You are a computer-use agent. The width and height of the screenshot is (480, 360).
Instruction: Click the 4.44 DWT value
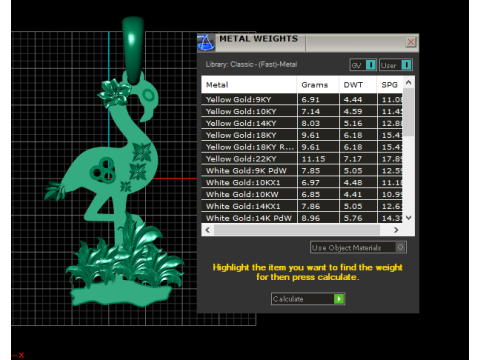pos(353,99)
